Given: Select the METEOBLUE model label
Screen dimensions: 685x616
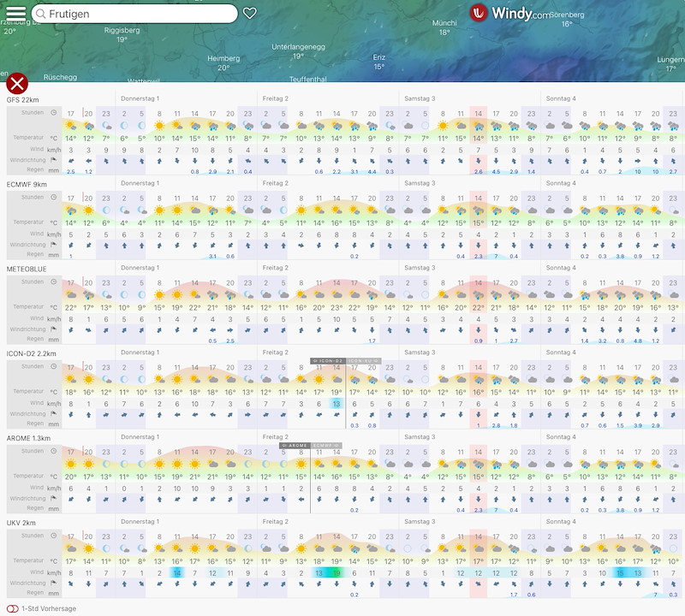Looking at the screenshot, I should 27,269.
